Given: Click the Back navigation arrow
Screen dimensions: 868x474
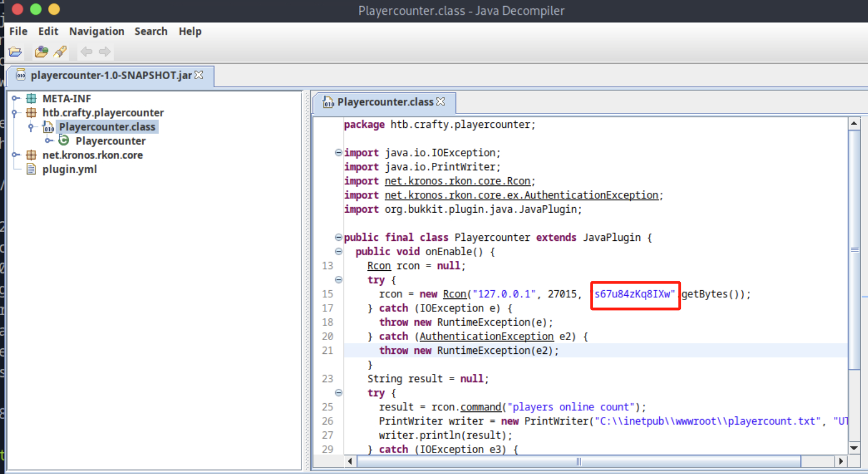Looking at the screenshot, I should [86, 52].
